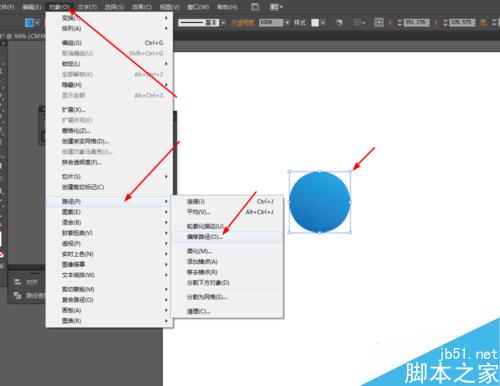
Task: Choose 连接(J) Join in Path submenu
Action: [x=227, y=201]
